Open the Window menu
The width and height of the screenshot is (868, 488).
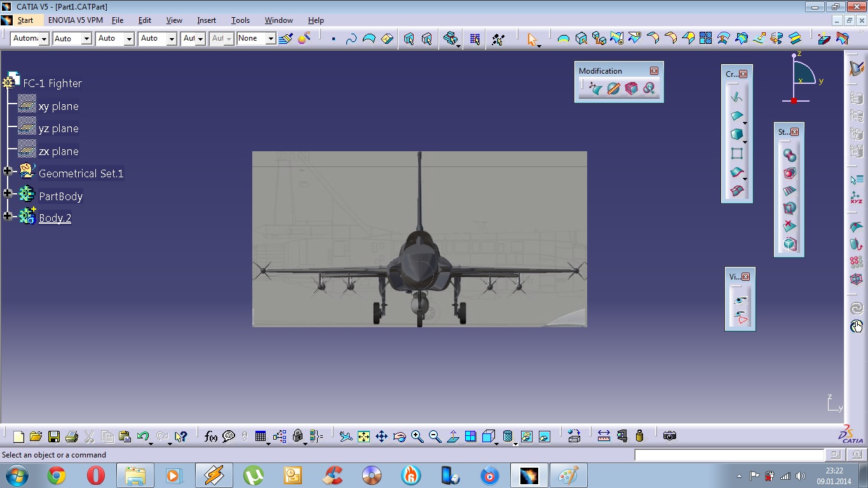pyautogui.click(x=279, y=20)
